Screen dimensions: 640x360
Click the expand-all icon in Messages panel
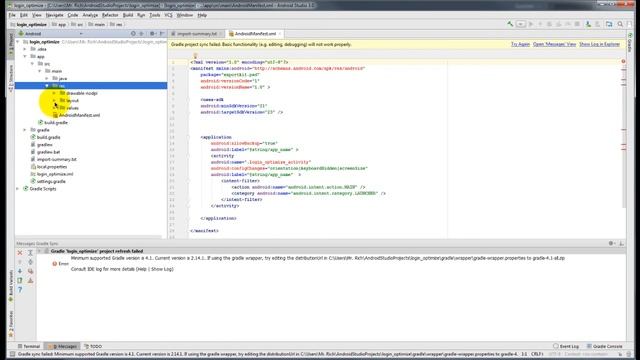click(30, 253)
